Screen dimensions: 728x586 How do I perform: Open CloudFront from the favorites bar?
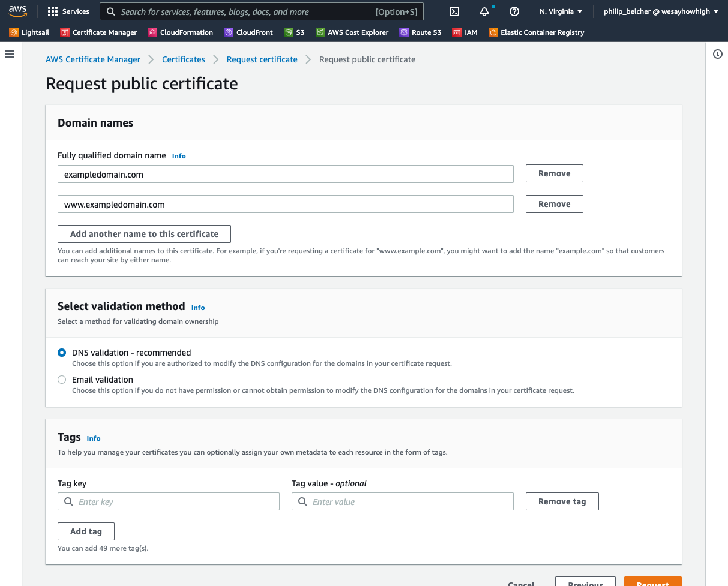tap(248, 32)
